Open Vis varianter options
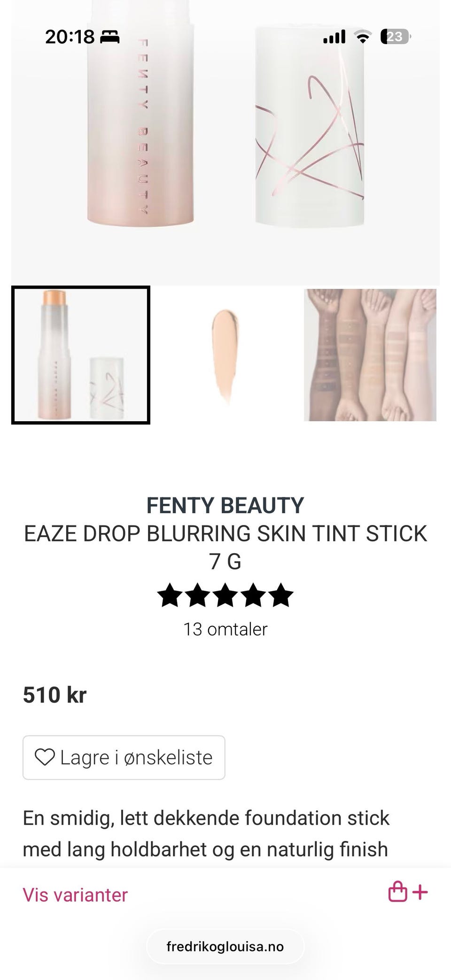Image resolution: width=451 pixels, height=980 pixels. 75,895
